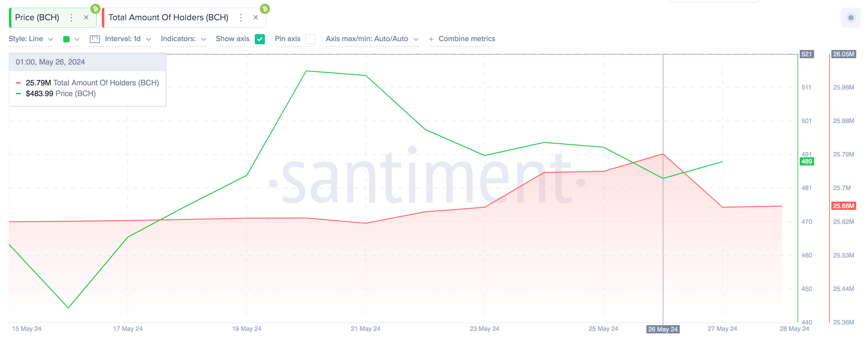
Task: Remove the Price (BCH) metric
Action: pyautogui.click(x=86, y=17)
